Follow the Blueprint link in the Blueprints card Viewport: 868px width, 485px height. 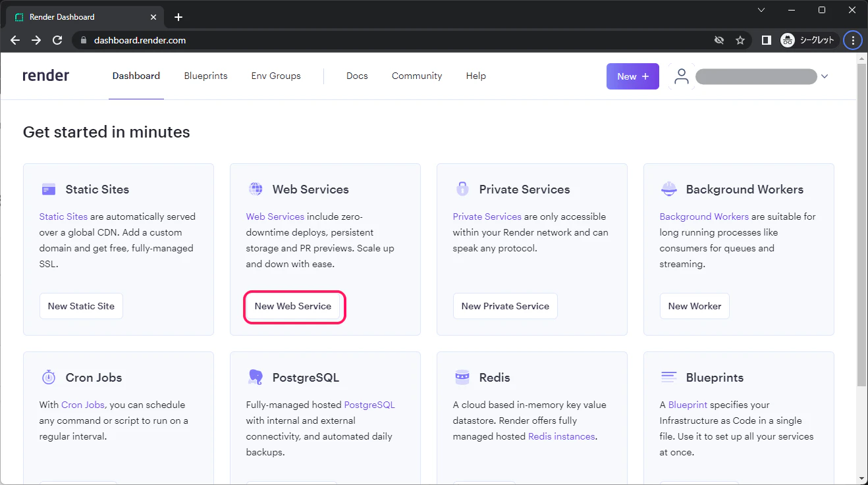[x=688, y=405]
